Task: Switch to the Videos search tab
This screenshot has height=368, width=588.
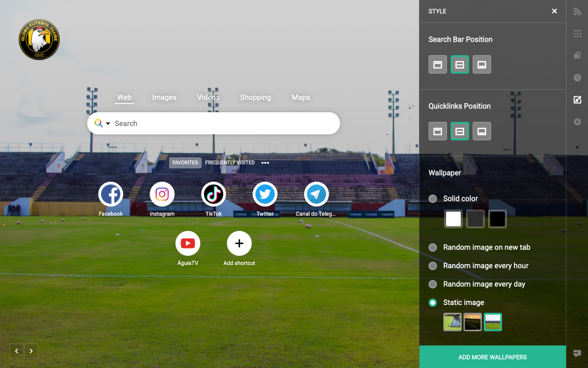Action: (x=208, y=98)
